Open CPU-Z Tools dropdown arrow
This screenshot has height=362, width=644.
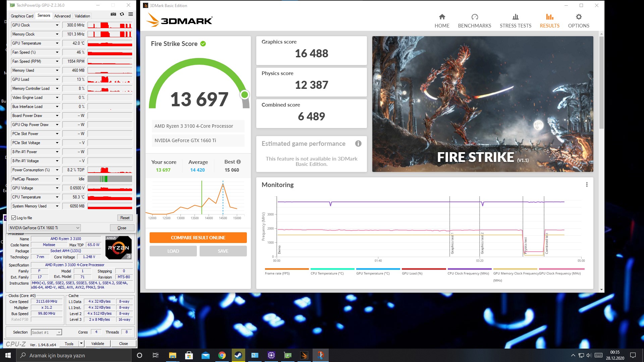point(81,344)
